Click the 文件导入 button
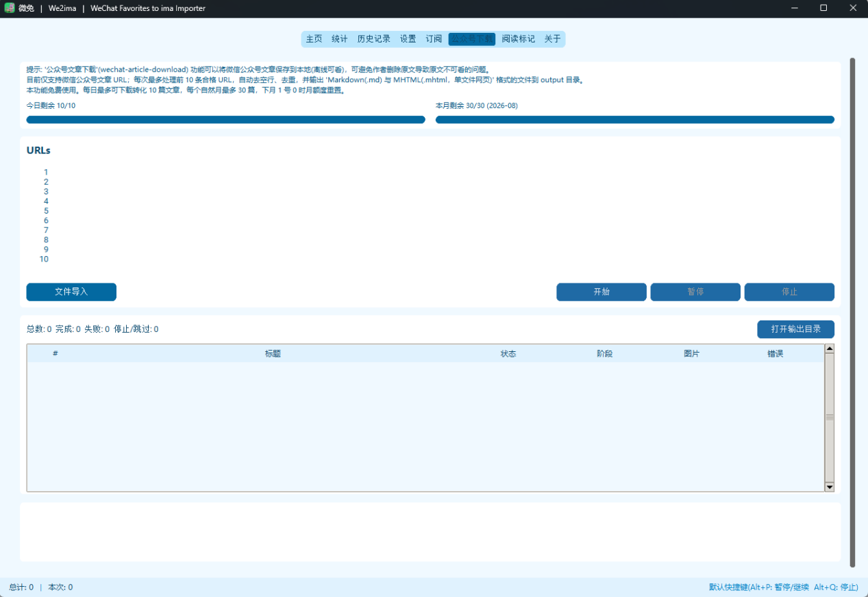 [71, 292]
